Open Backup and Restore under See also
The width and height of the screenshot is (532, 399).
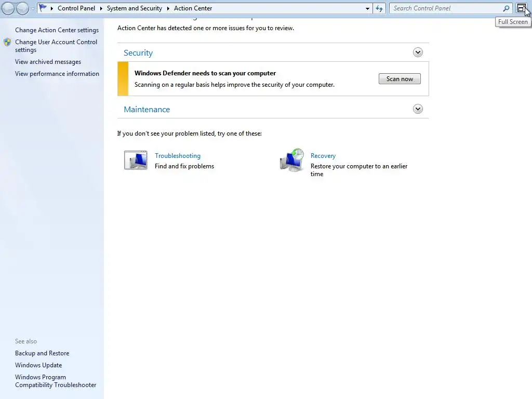pyautogui.click(x=42, y=353)
